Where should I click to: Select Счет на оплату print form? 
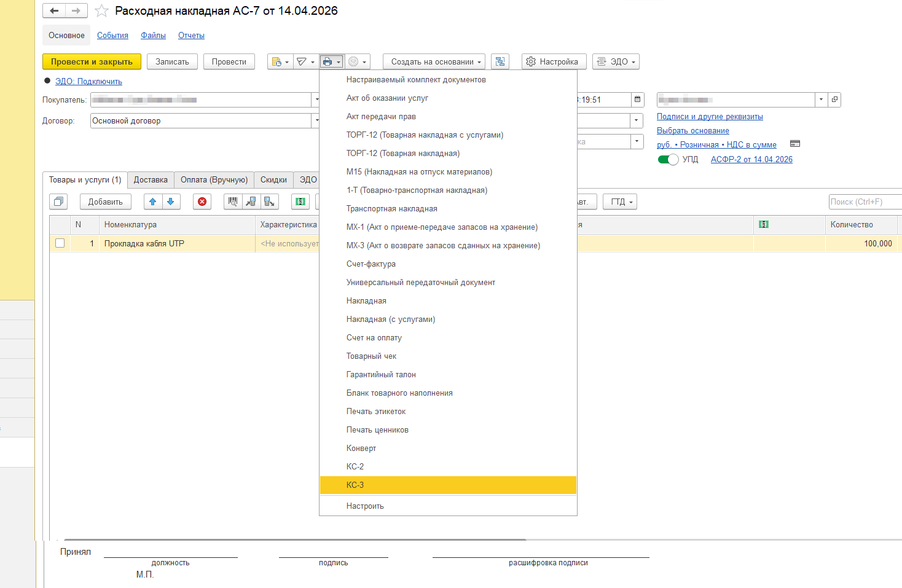(448, 337)
